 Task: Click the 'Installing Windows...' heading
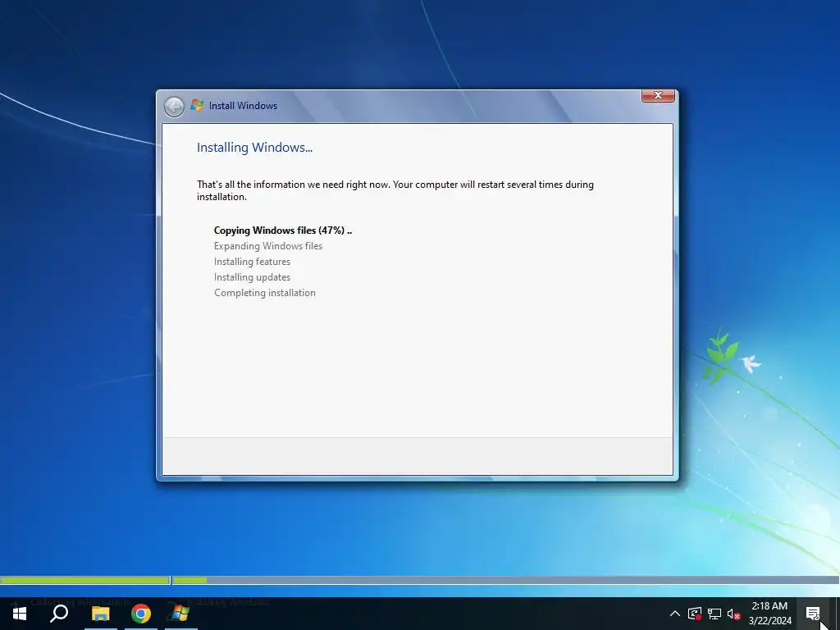tap(254, 148)
